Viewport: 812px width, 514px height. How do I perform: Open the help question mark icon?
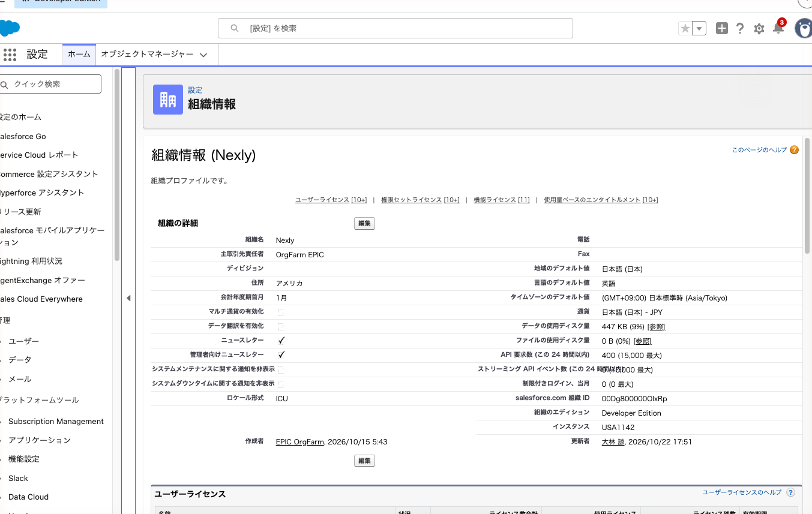tap(740, 28)
